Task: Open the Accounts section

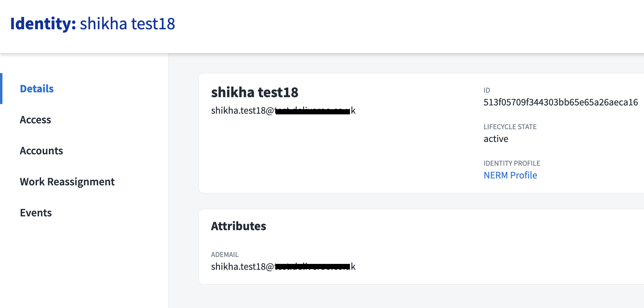Action: pyautogui.click(x=41, y=151)
